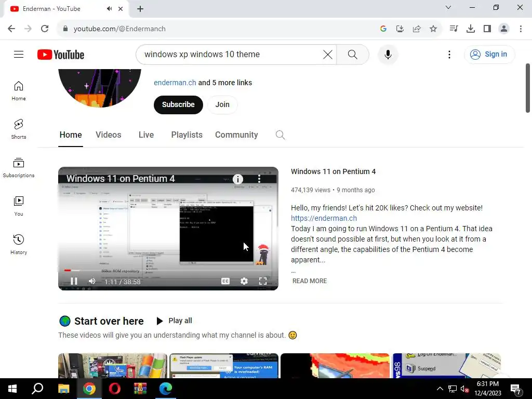Start voice search with the microphone

point(388,54)
